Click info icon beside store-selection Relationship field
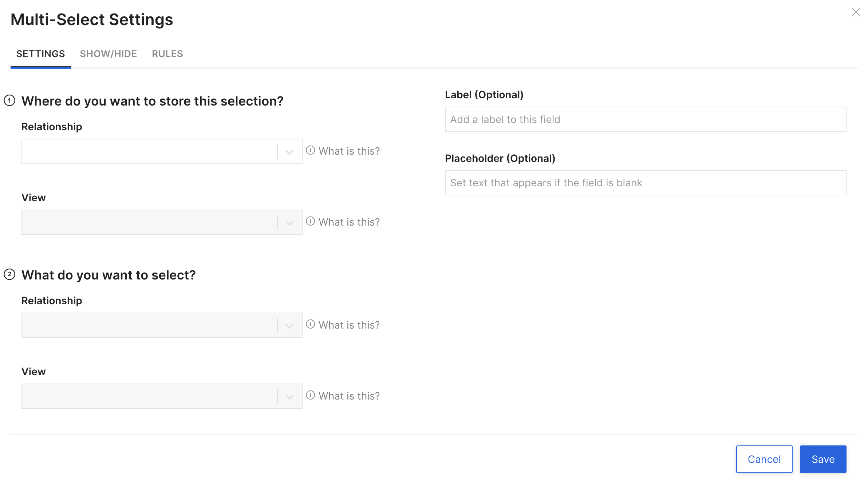Screen dimensions: 868x484 (x=311, y=150)
